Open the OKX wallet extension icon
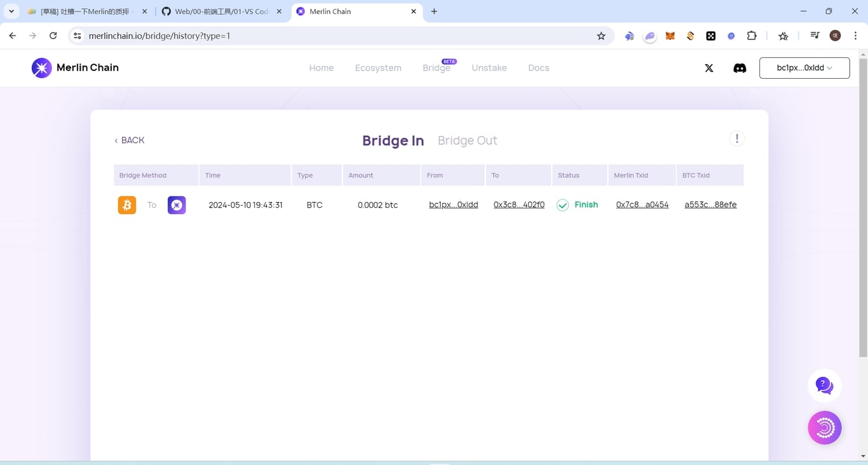This screenshot has width=868, height=465. click(711, 36)
